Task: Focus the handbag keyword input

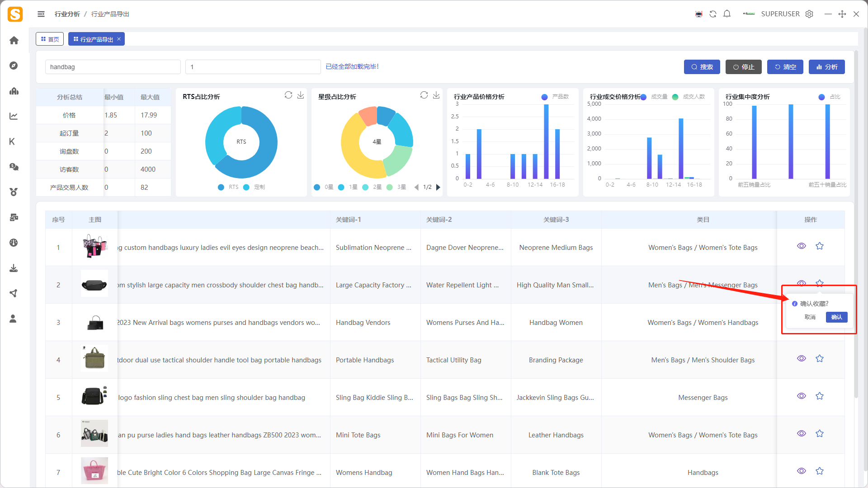Action: click(x=113, y=67)
